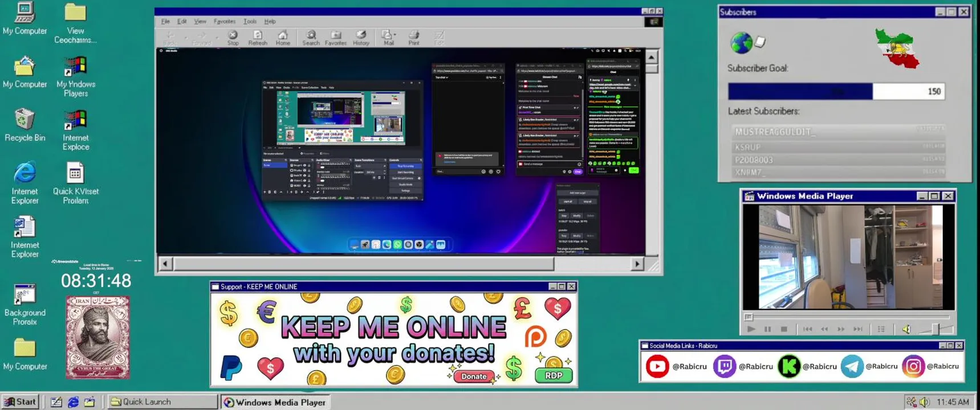Click the Internet Explorer quick launch icon on the taskbar

73,402
